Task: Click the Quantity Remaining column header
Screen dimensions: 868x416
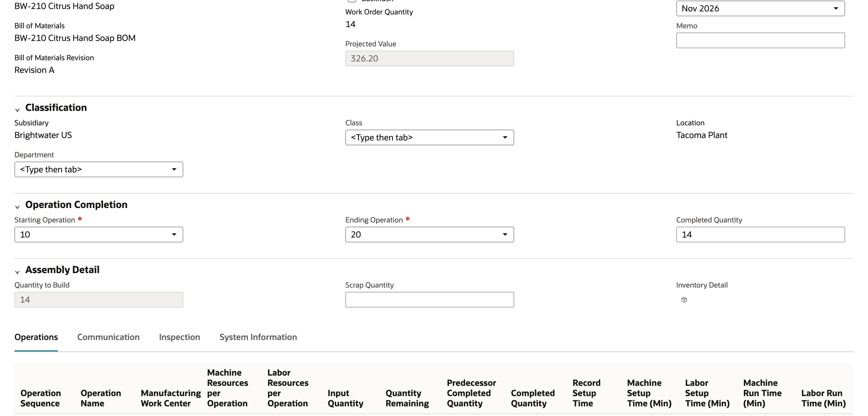Action: click(407, 398)
